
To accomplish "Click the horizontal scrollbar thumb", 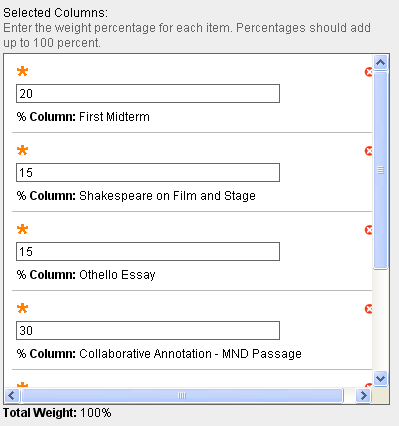I will pos(182,396).
